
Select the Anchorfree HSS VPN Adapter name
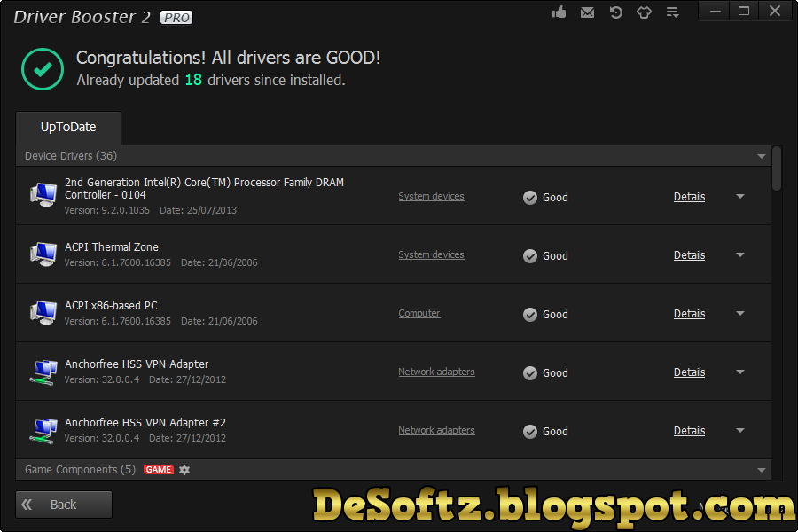[x=137, y=364]
